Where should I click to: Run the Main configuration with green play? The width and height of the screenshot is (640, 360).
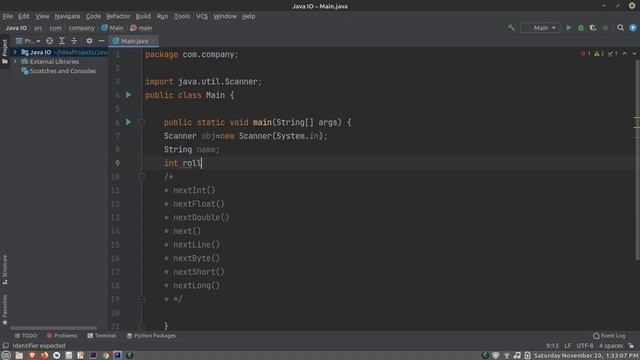click(x=569, y=28)
